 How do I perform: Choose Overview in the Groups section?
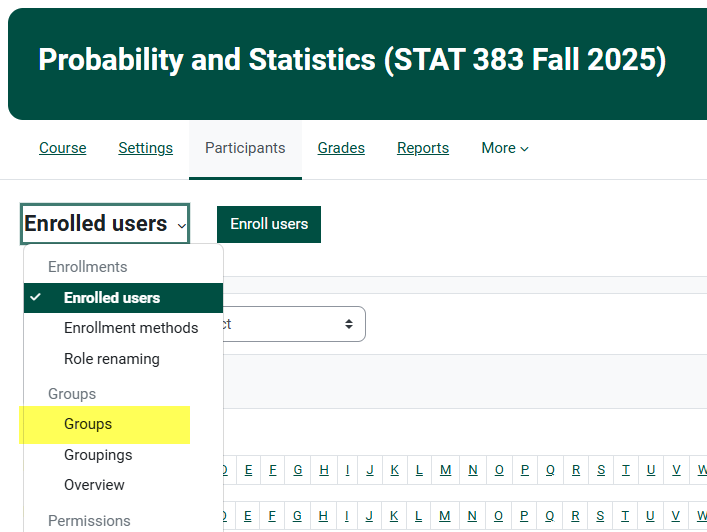(94, 485)
